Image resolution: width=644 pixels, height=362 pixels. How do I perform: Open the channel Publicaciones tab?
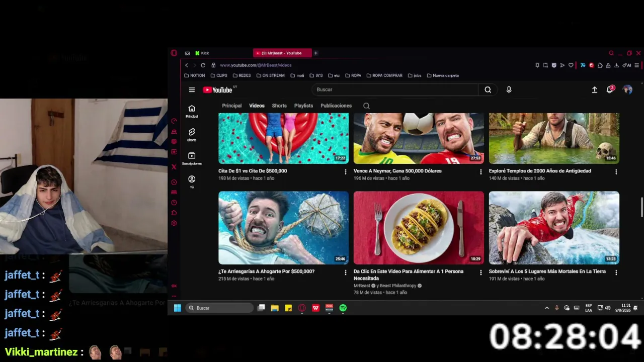tap(336, 106)
